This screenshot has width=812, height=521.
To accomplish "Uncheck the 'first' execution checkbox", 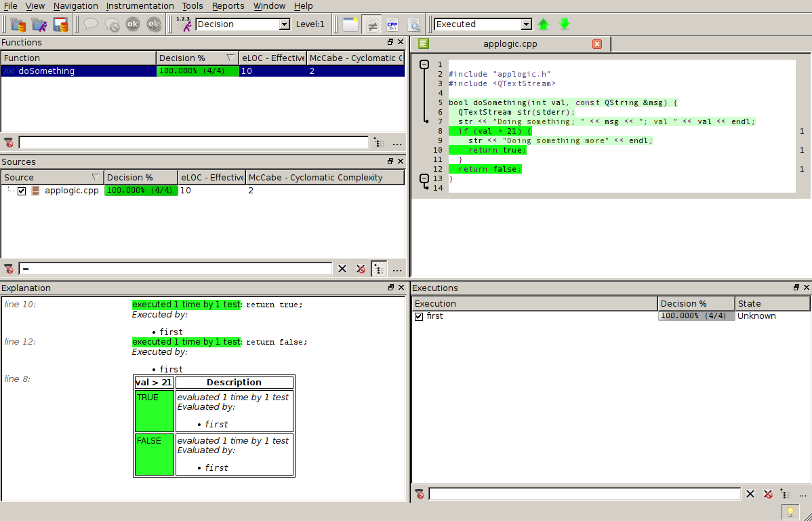I will (419, 316).
